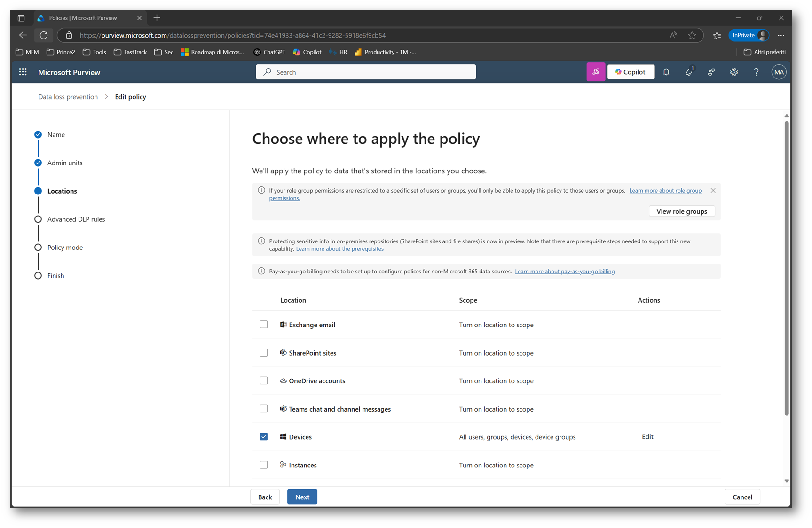The image size is (812, 528).
Task: Add page to favorites with star icon
Action: pyautogui.click(x=692, y=35)
